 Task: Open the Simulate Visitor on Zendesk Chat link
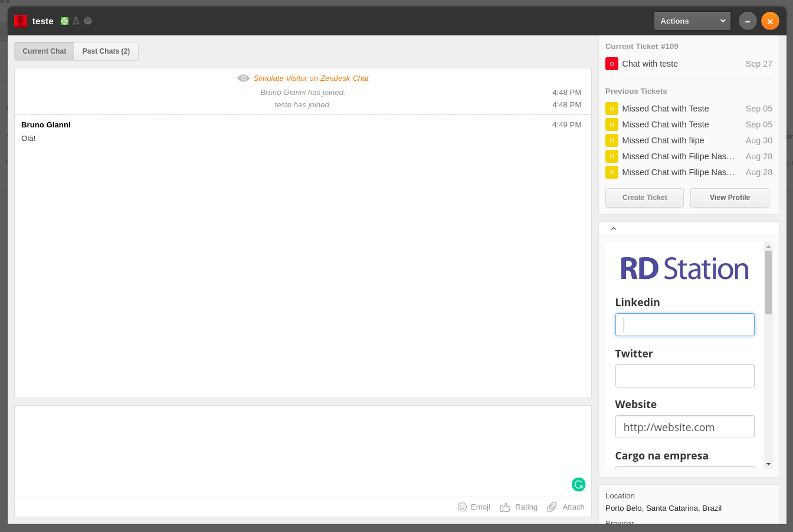click(311, 78)
